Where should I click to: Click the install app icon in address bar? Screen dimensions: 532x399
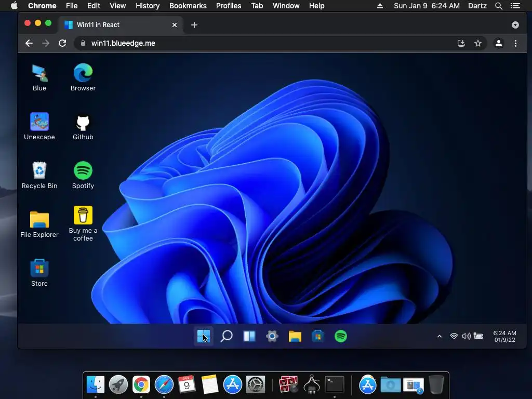[461, 43]
